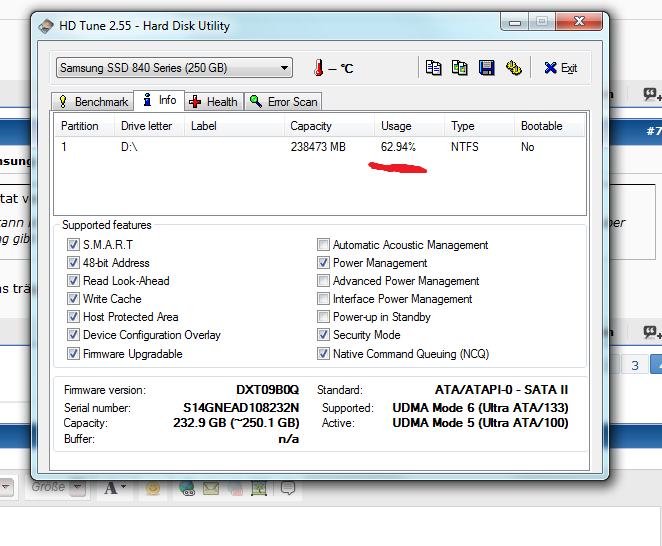Sort by Partition column header
Screen dimensions: 662x546
84,126
